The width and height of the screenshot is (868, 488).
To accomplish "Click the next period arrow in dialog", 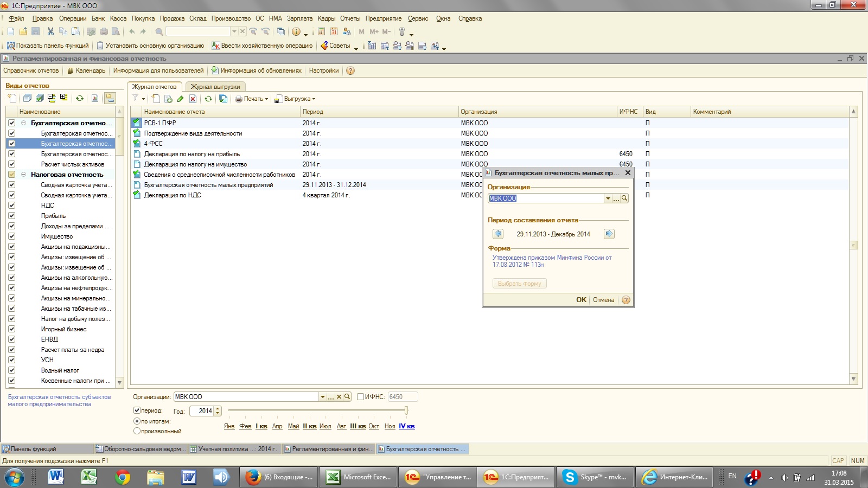I will tap(609, 234).
